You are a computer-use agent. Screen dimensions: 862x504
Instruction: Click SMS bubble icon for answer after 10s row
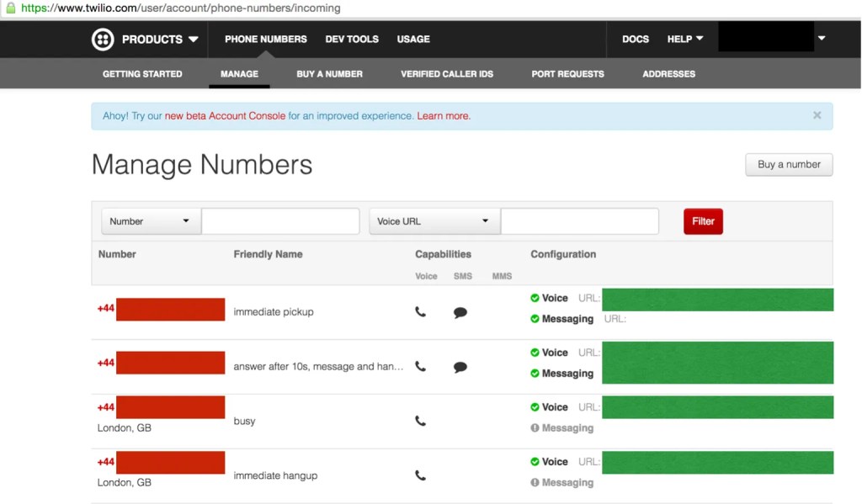coord(460,367)
